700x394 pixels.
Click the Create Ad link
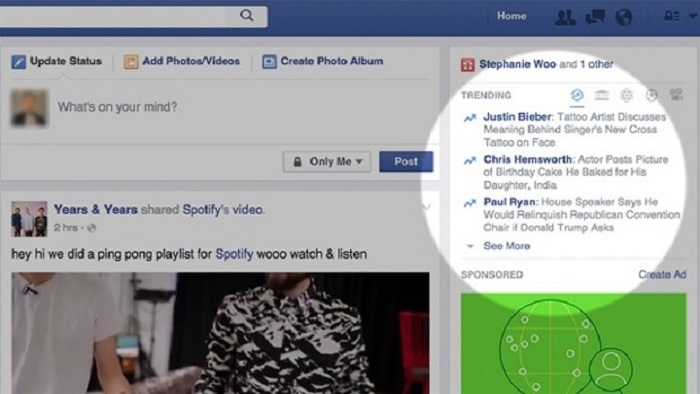tap(662, 274)
